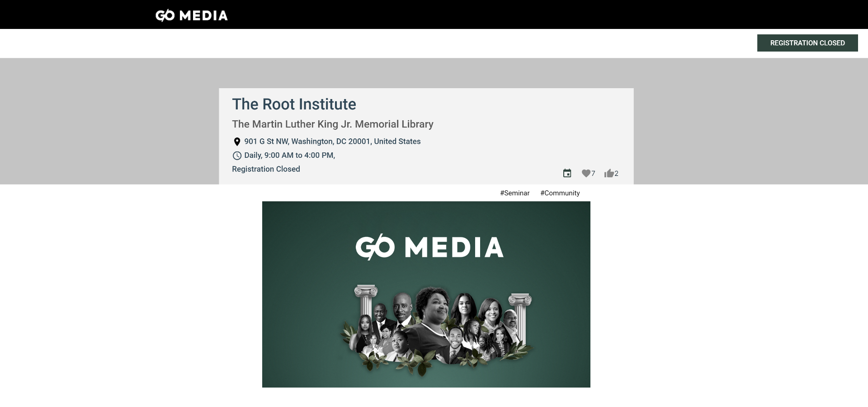Screen dimensions: 868x407
Task: Open the #Community tag
Action: pyautogui.click(x=560, y=193)
